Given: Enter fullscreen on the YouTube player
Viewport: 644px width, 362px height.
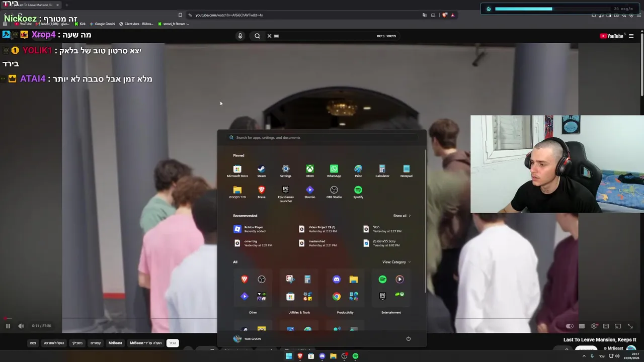Looking at the screenshot, I should (x=630, y=326).
